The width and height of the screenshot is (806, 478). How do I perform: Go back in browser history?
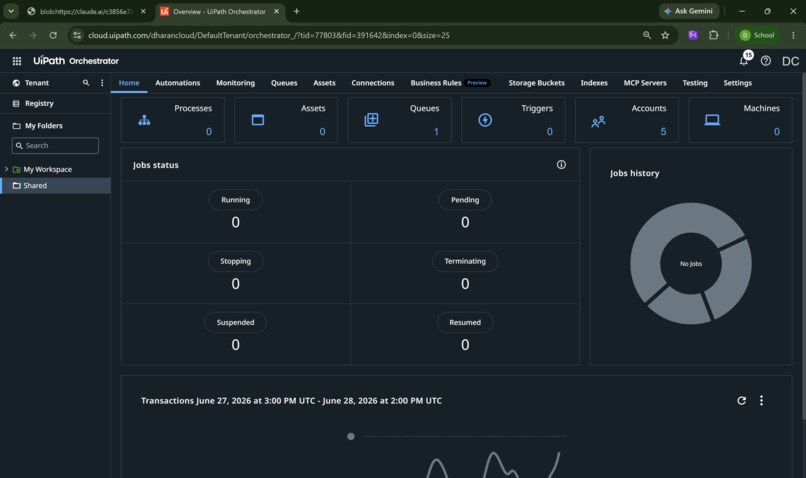tap(13, 35)
